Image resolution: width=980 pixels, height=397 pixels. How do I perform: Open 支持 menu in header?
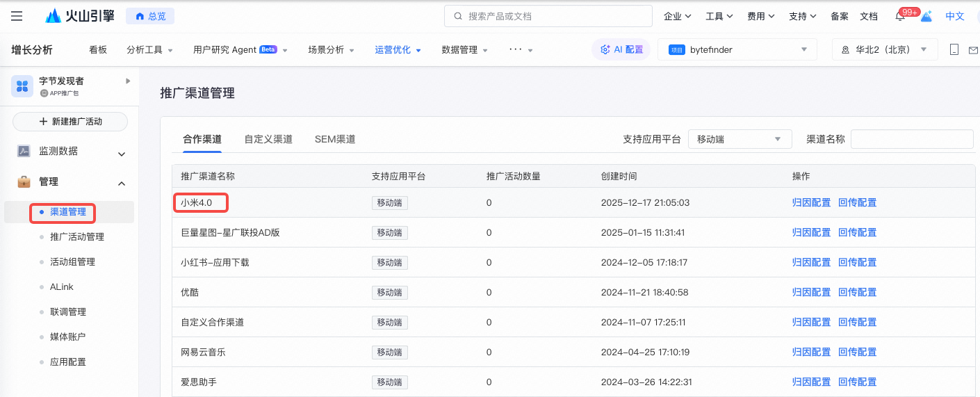pos(802,16)
